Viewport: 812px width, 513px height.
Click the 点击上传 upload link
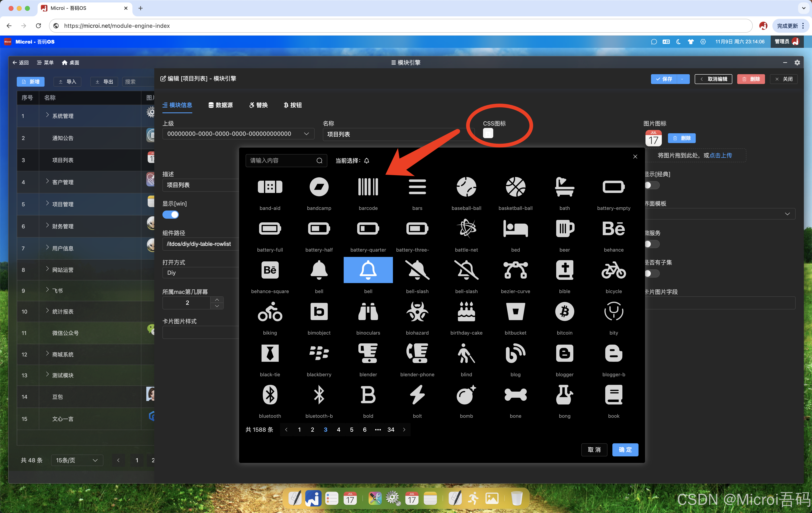[x=721, y=156]
